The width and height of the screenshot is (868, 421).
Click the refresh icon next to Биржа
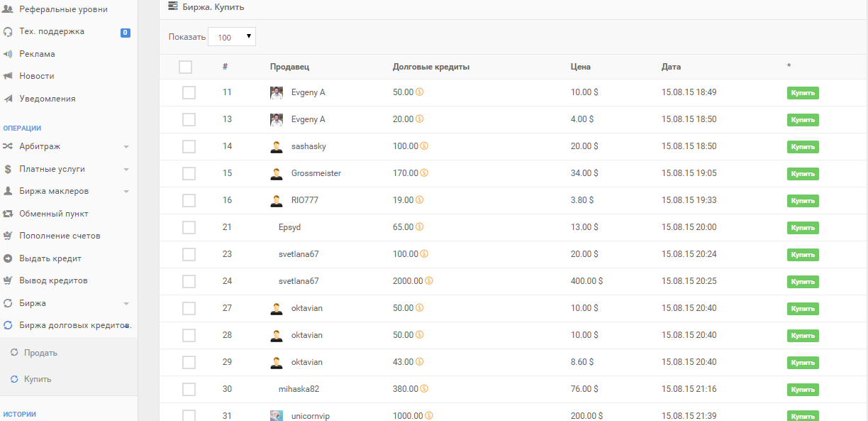click(x=9, y=303)
